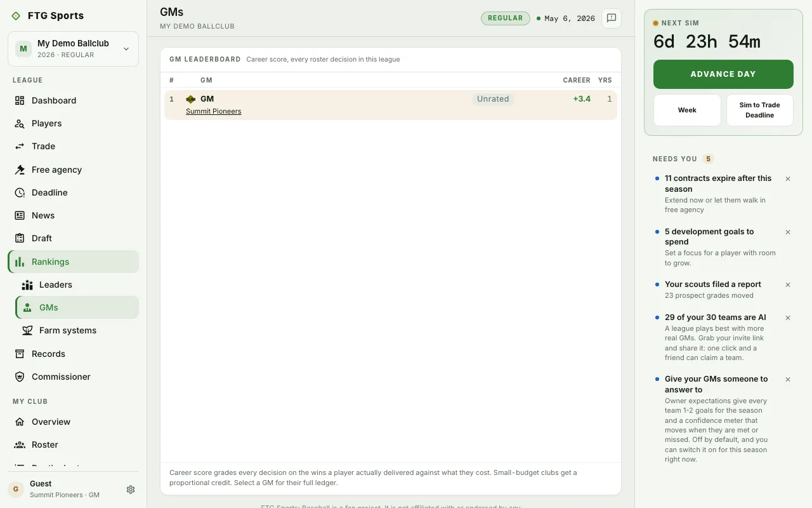
Task: Open the feedback chat bubble icon
Action: (612, 18)
